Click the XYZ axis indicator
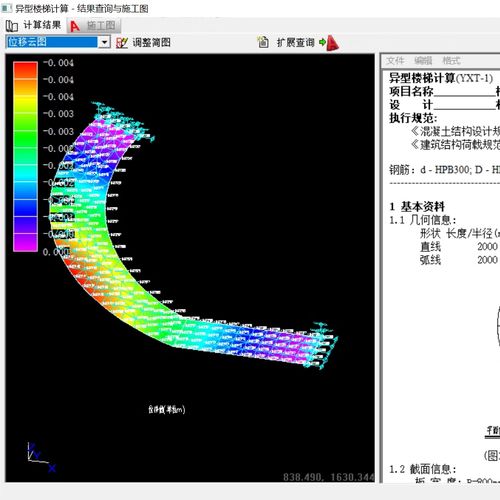This screenshot has width=500, height=500. (x=42, y=457)
